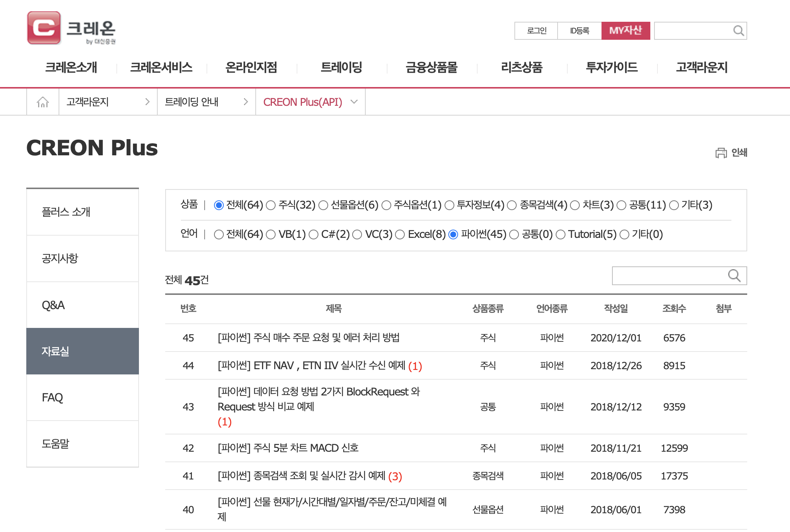Click the 로그인 button
Screen dimensions: 790x532
(536, 31)
